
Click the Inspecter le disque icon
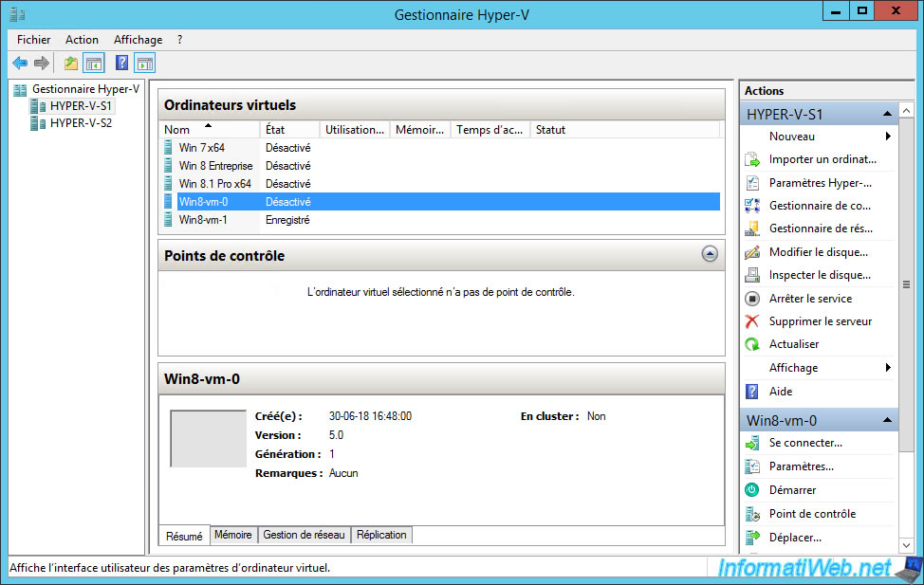point(752,275)
